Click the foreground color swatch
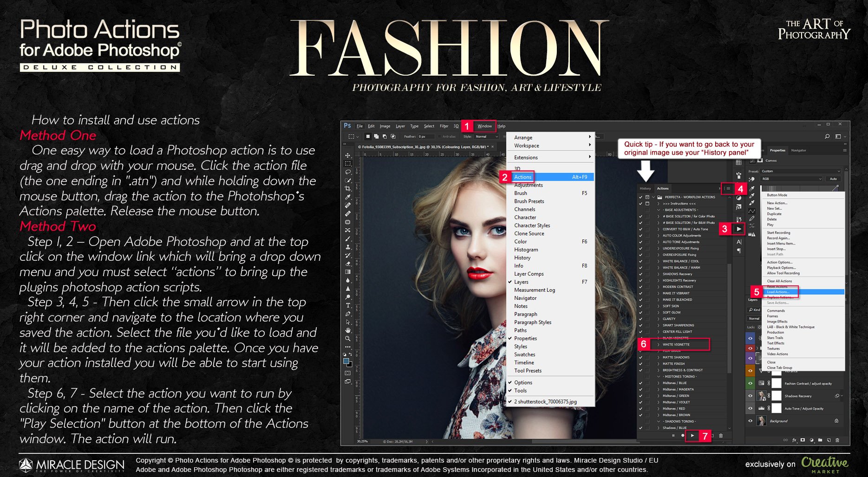The height and width of the screenshot is (477, 868). (346, 361)
